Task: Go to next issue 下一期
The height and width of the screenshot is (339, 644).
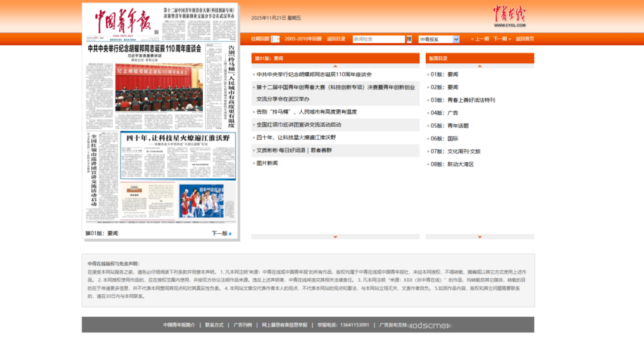Action: [x=502, y=39]
